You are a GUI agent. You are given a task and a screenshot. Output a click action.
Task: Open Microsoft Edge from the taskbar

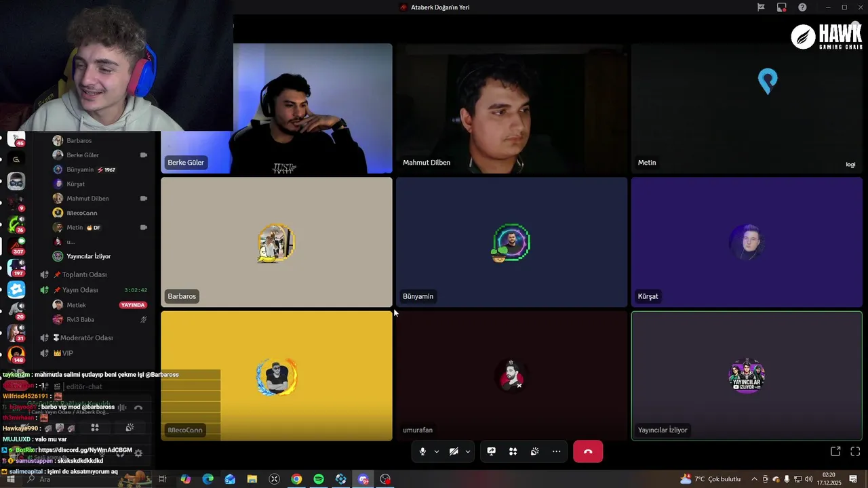pyautogui.click(x=208, y=479)
